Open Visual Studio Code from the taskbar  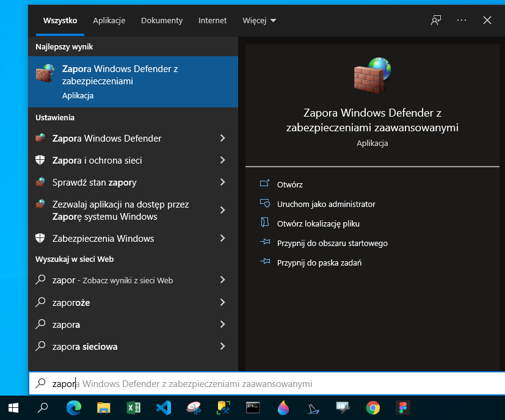[164, 408]
